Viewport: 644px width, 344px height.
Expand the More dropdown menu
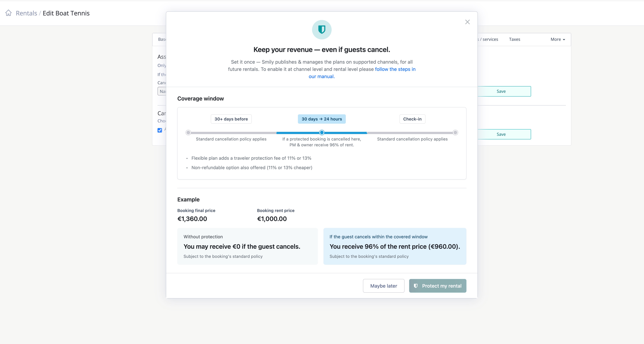[x=558, y=40]
